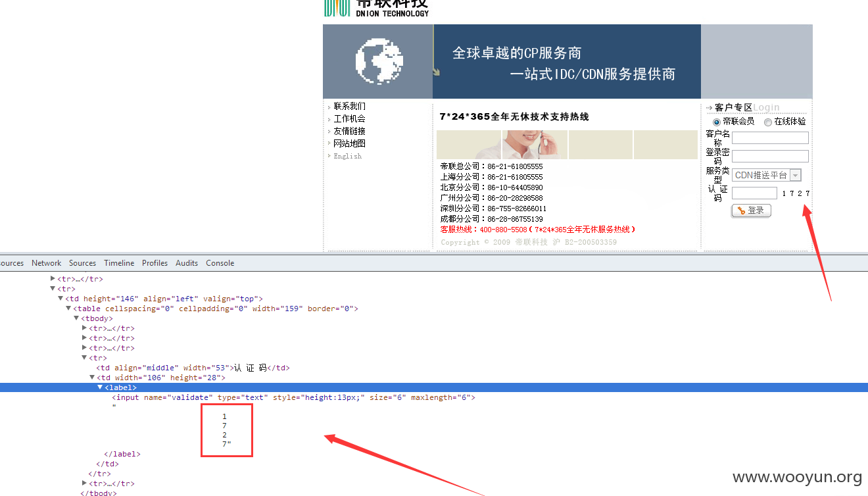The width and height of the screenshot is (868, 496).
Task: Open the 友情链接 link
Action: click(x=349, y=132)
